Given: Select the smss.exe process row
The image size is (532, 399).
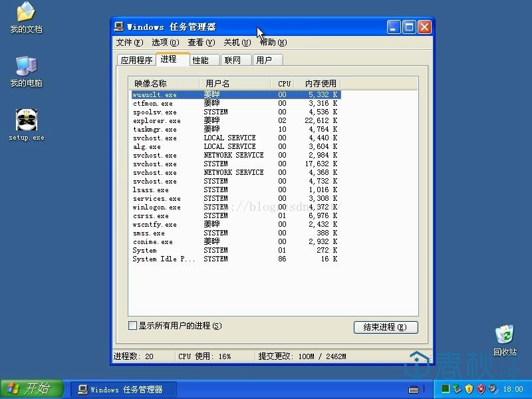Looking at the screenshot, I should [236, 233].
